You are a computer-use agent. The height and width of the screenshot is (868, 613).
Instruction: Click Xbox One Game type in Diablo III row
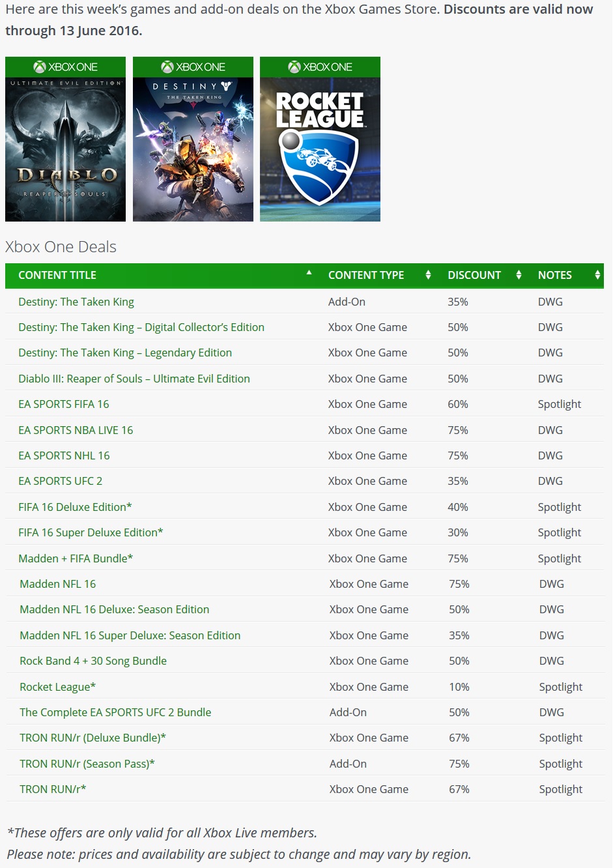click(x=367, y=379)
